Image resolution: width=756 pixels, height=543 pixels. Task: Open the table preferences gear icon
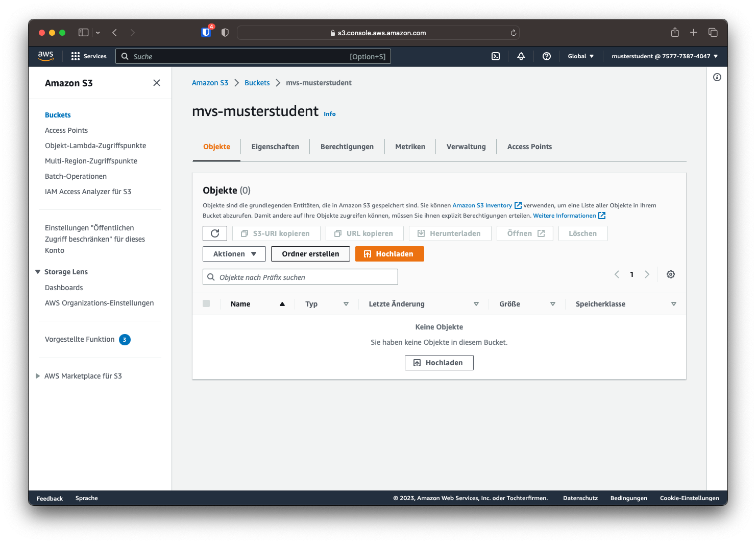tap(671, 274)
